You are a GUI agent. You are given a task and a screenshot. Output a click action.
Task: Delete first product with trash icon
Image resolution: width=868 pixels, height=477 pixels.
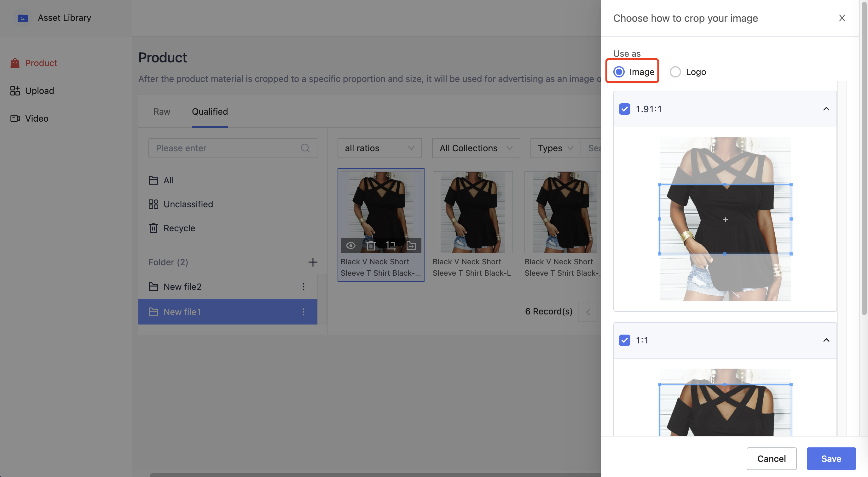click(371, 245)
